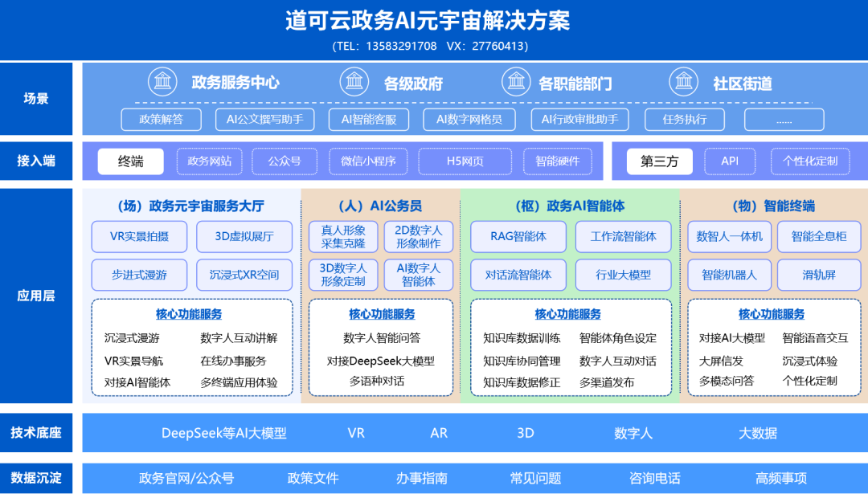This screenshot has height=494, width=868.
Task: Expand the ...... placeholder in 场景 row
Action: coord(783,119)
